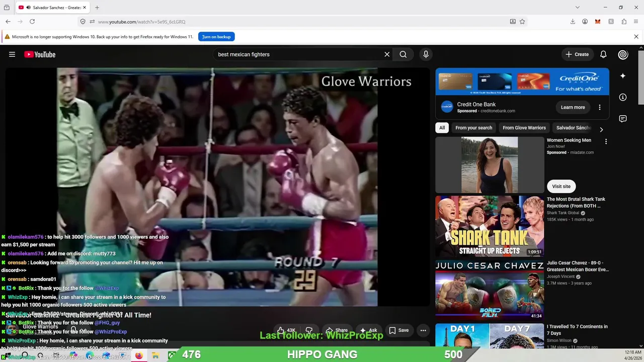Open options menu for Credit One Bank ad
The image size is (644, 362).
click(x=599, y=107)
